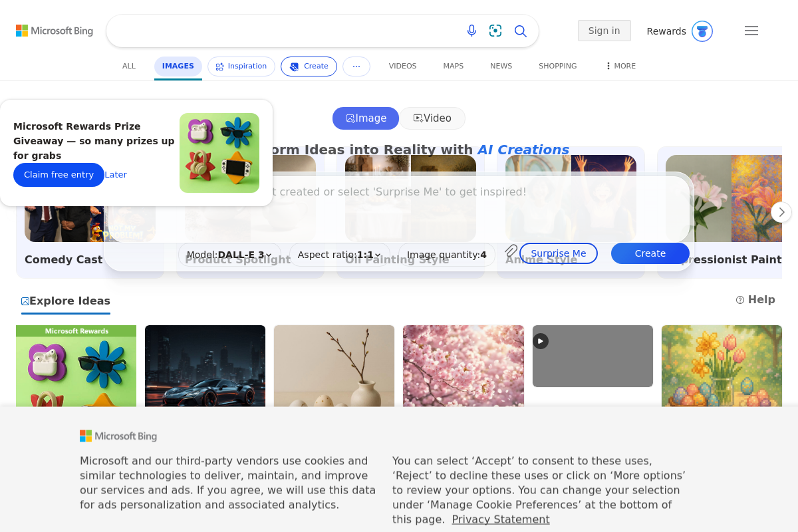
Task: Open the Aspect ratio 1:1 dropdown
Action: tap(339, 255)
